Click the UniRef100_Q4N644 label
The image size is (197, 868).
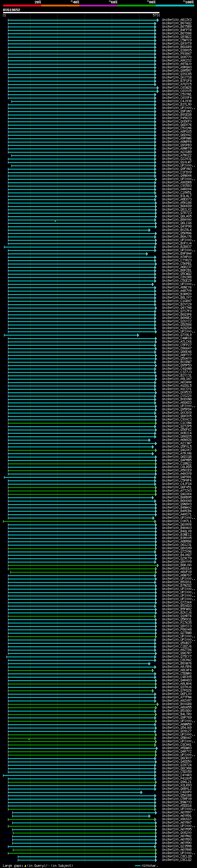click(177, 176)
